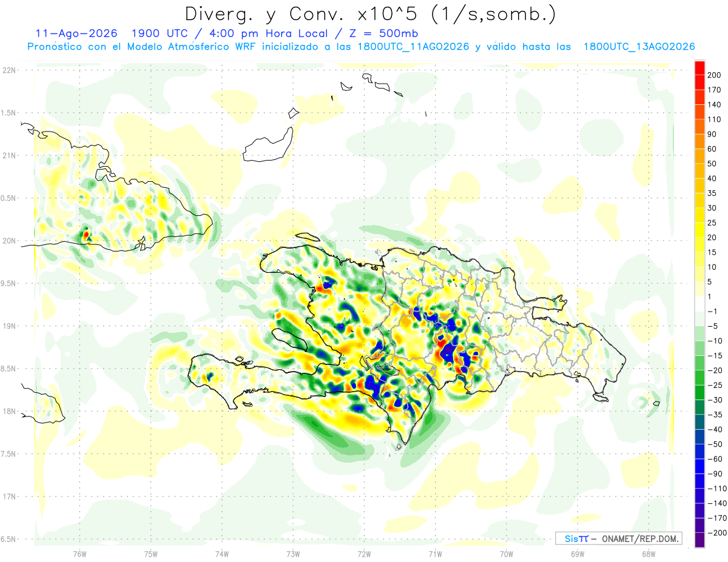This screenshot has width=728, height=562.
Task: Click the '-110' colorbar value
Action: click(x=716, y=490)
